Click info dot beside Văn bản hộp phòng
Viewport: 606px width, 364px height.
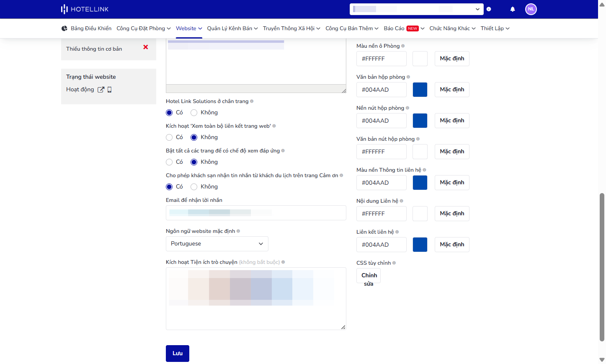[x=408, y=77]
